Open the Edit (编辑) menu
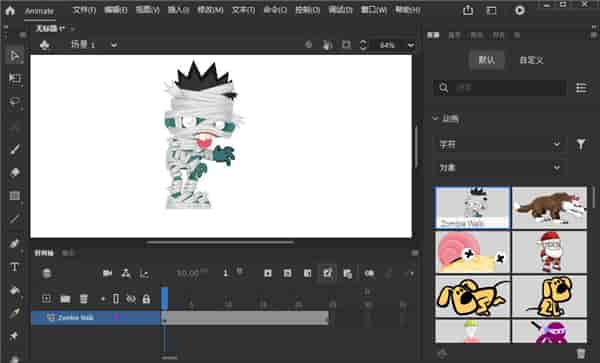600x363 pixels. pyautogui.click(x=116, y=10)
